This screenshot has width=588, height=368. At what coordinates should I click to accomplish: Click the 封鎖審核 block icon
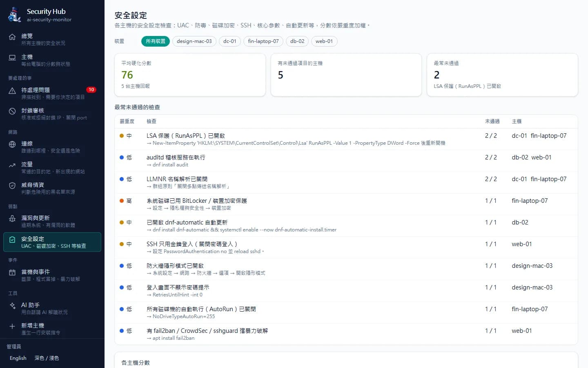tap(12, 111)
